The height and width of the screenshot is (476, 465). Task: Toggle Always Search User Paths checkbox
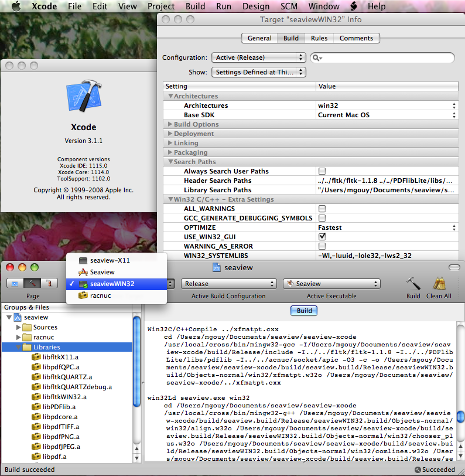322,171
